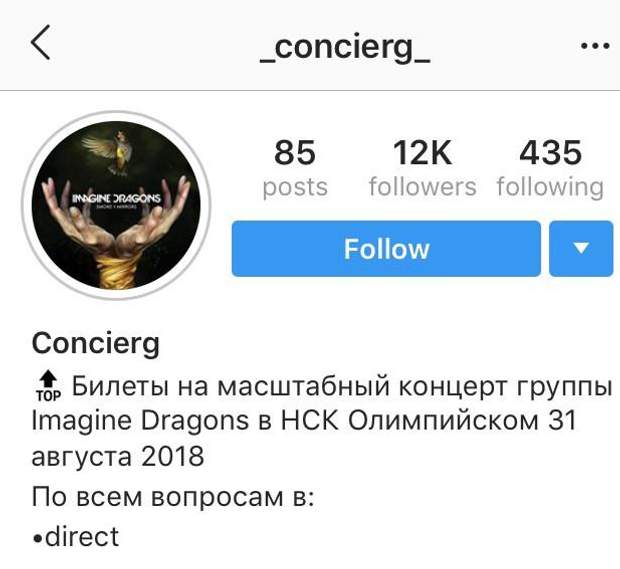Image resolution: width=620 pixels, height=569 pixels.
Task: Click the direct bullet item in bio
Action: pos(76,537)
